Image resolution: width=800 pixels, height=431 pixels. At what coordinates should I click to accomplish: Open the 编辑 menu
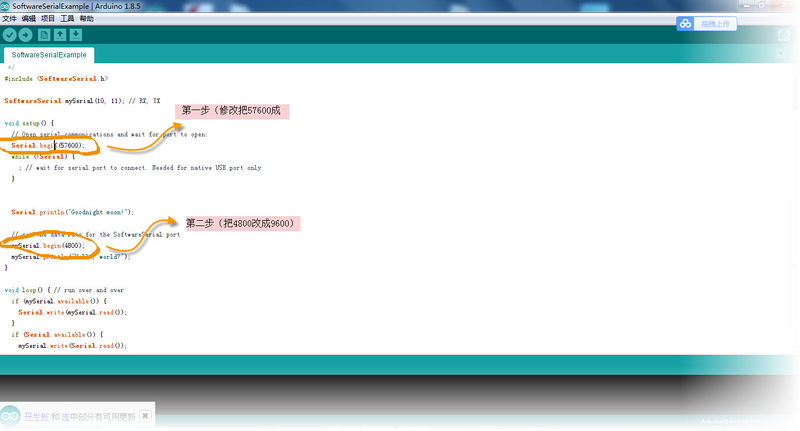[29, 19]
